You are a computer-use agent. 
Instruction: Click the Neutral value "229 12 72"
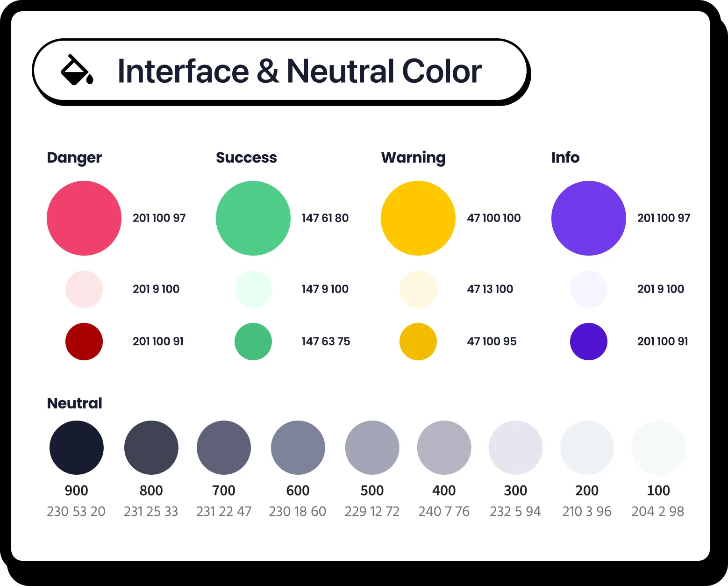coord(372,512)
